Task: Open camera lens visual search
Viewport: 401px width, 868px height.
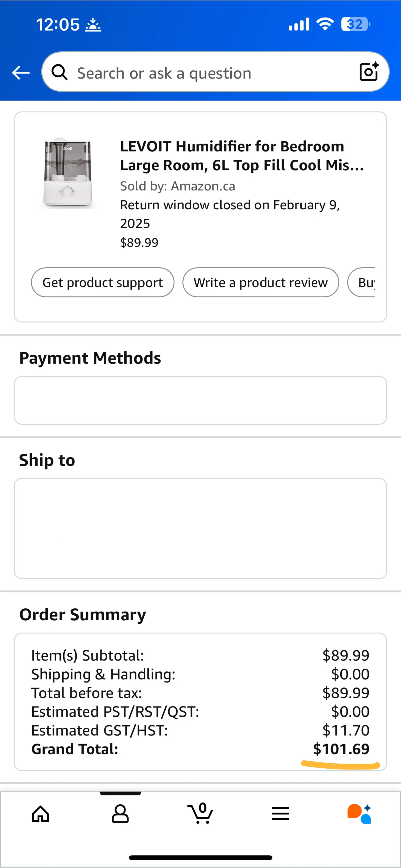Action: [x=369, y=72]
